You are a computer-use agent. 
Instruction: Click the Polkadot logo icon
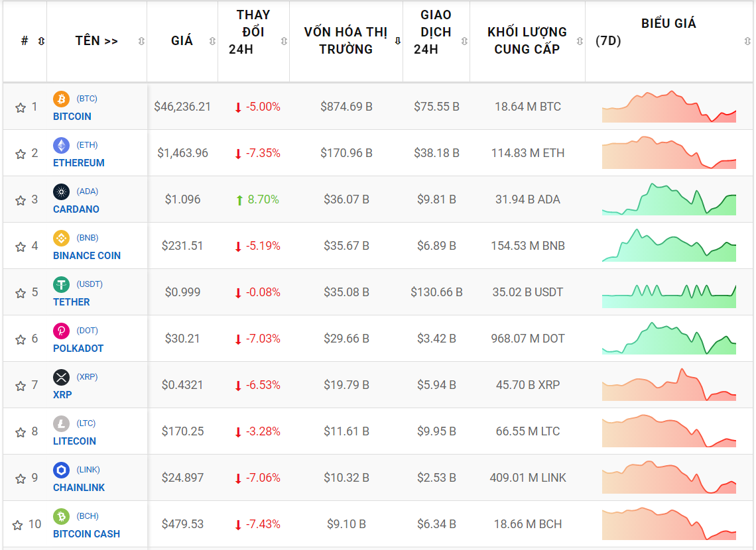(x=61, y=331)
